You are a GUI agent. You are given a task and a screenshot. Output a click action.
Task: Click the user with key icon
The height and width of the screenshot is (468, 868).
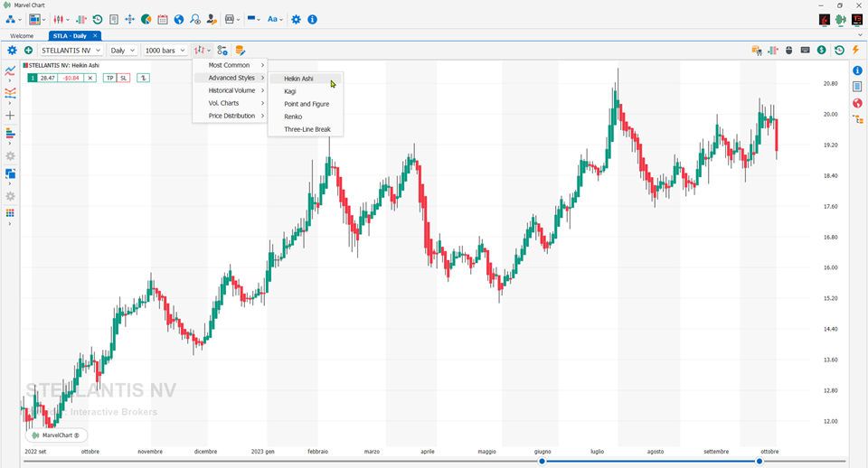(212, 19)
